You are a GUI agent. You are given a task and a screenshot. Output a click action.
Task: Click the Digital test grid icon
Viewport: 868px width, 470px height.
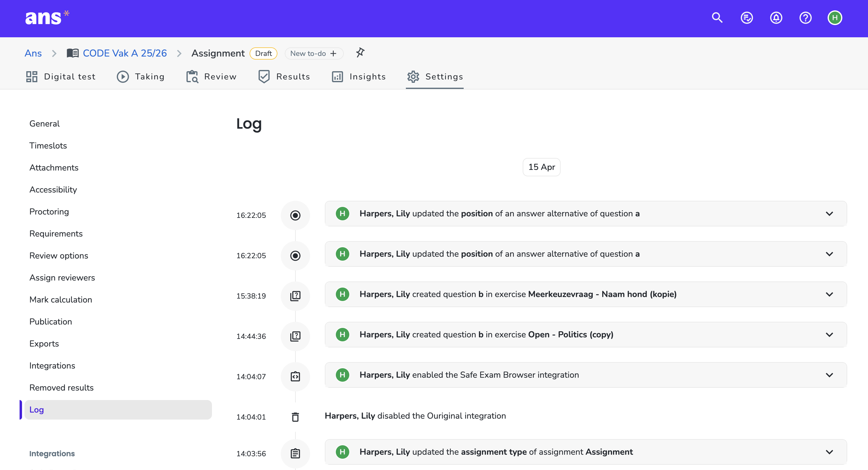tap(32, 77)
